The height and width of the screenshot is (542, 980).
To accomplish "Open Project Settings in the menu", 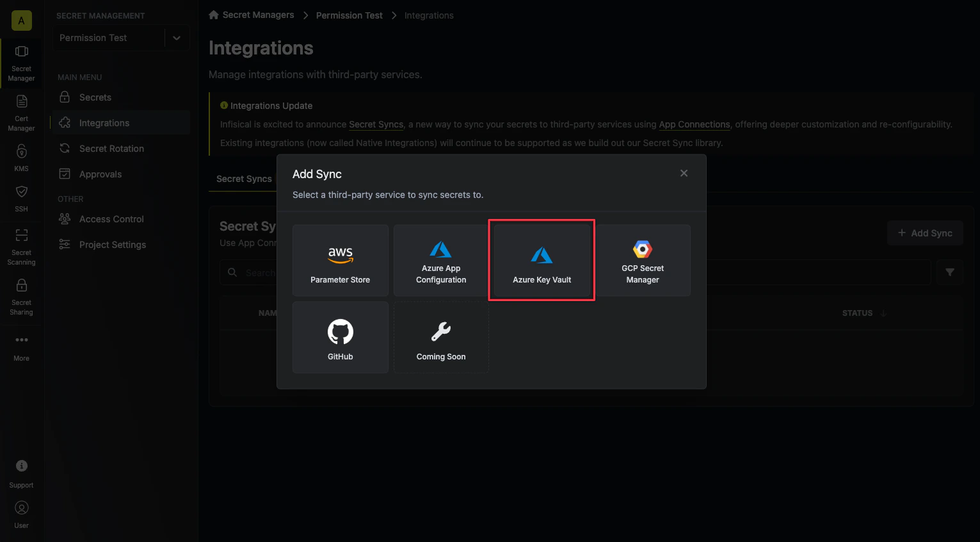I will point(120,245).
